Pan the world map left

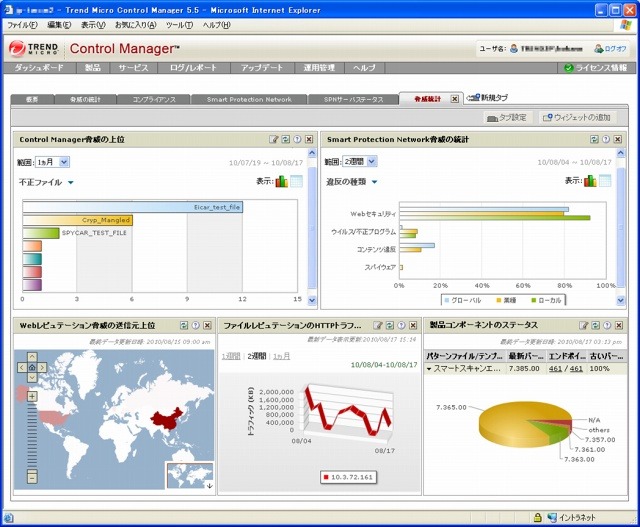tap(22, 367)
